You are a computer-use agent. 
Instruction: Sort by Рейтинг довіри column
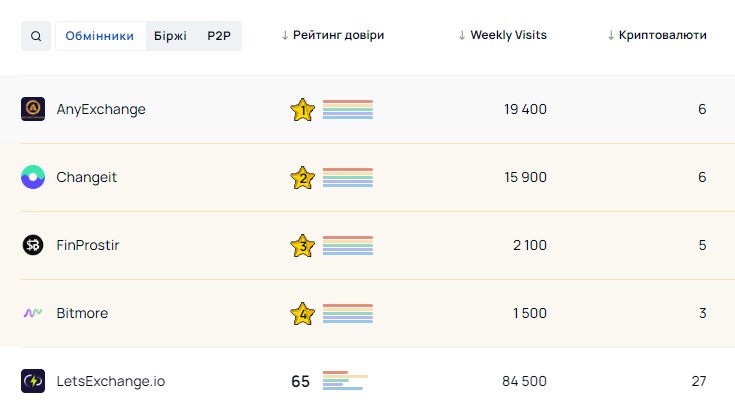pyautogui.click(x=333, y=35)
